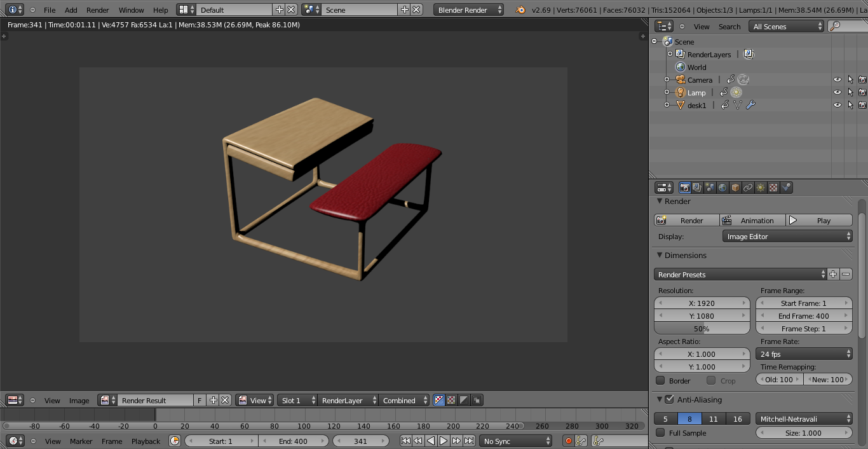Screen dimensions: 868x449
Task: Click the resolution percentage 50% slider
Action: coord(702,328)
